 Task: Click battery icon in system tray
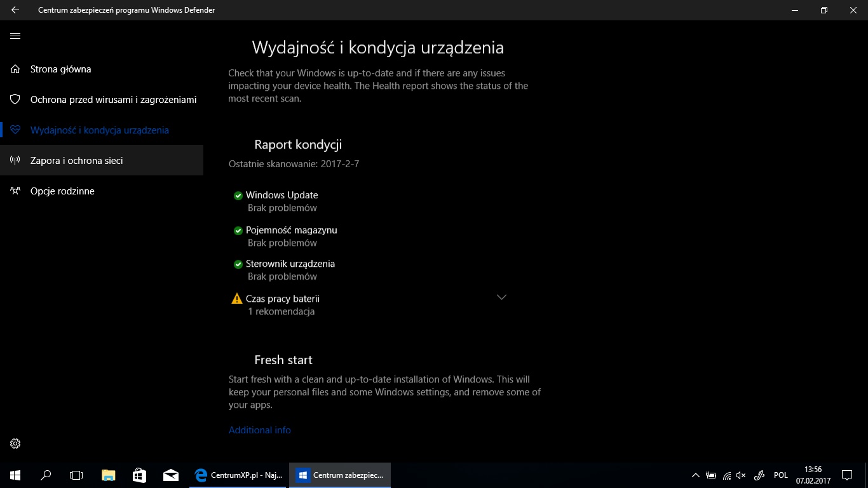712,475
